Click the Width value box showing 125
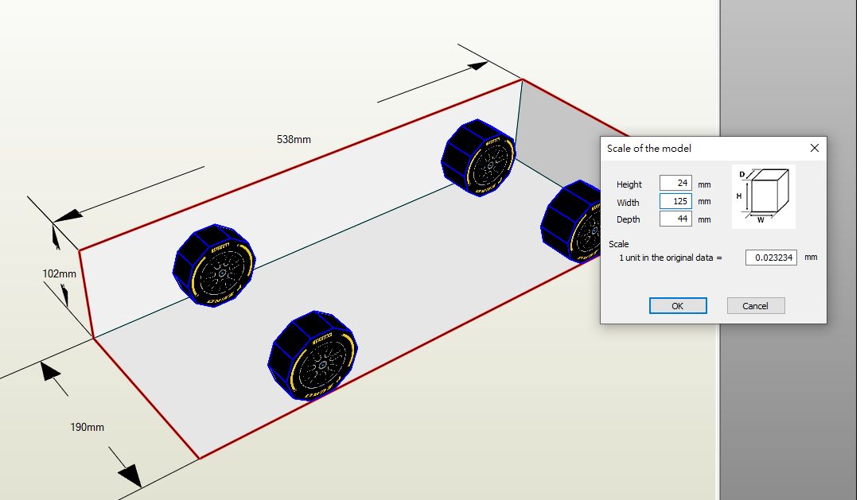Image resolution: width=868 pixels, height=500 pixels. 675,201
